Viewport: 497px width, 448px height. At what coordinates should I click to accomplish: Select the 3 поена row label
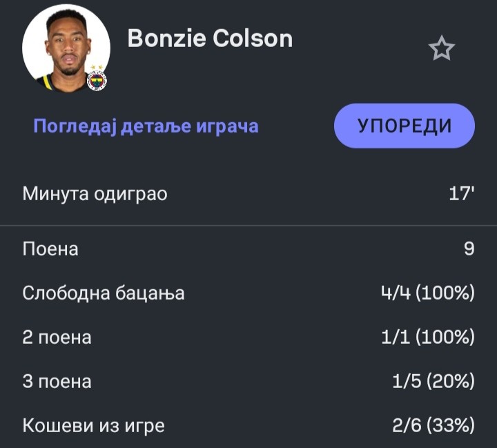tap(57, 382)
